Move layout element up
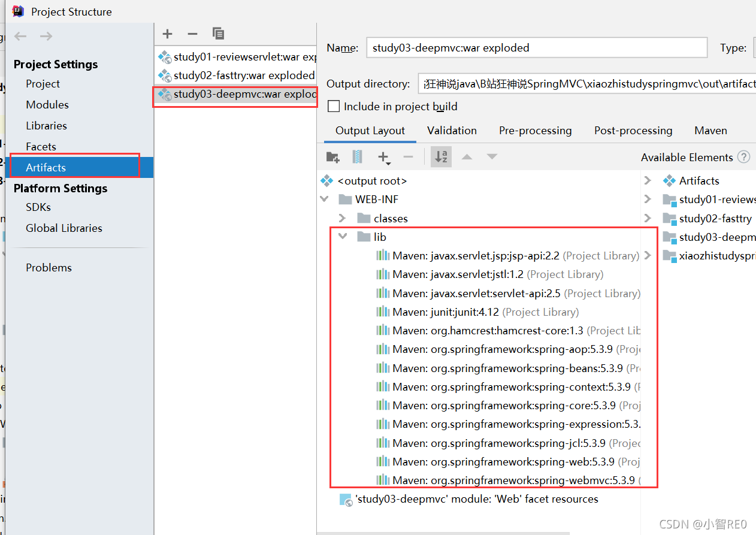This screenshot has height=535, width=756. [x=467, y=157]
